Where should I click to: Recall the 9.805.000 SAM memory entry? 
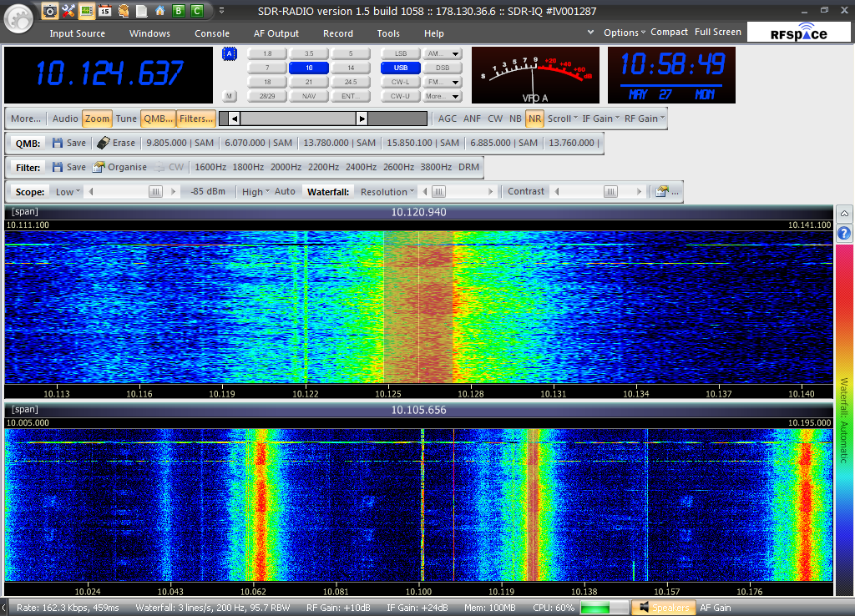pos(180,143)
